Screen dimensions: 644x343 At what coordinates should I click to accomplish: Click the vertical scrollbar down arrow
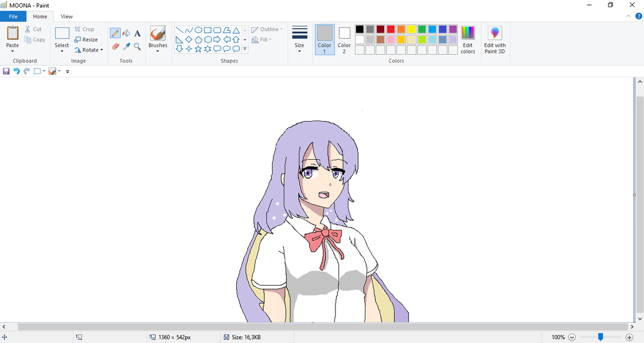click(639, 318)
